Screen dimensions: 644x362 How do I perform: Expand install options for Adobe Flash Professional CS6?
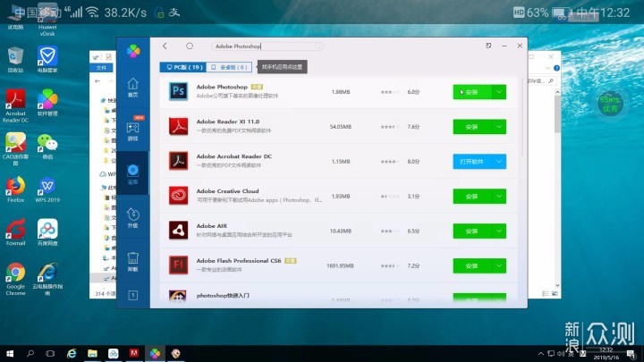[499, 266]
